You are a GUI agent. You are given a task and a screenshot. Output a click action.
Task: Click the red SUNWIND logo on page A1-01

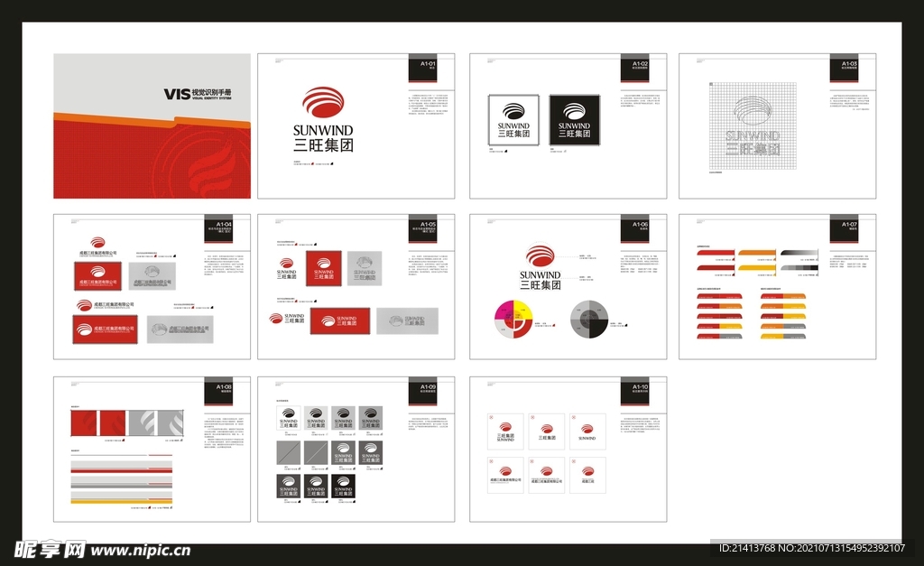[323, 120]
